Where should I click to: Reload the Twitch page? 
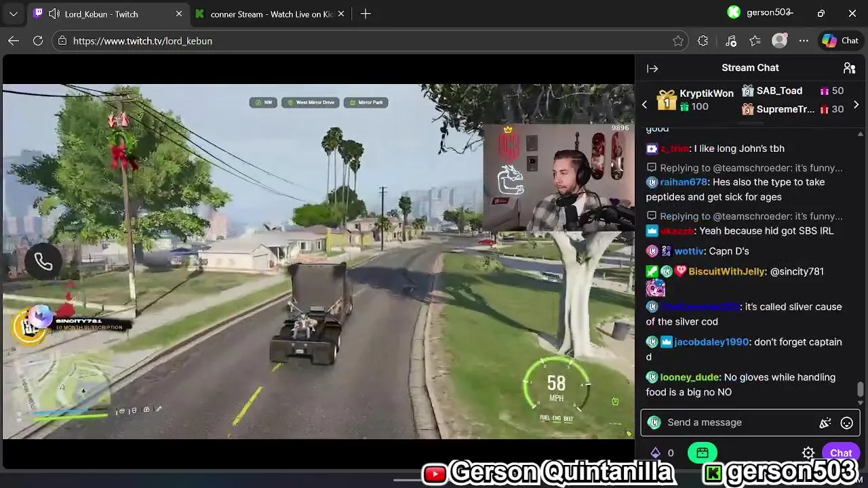(38, 41)
